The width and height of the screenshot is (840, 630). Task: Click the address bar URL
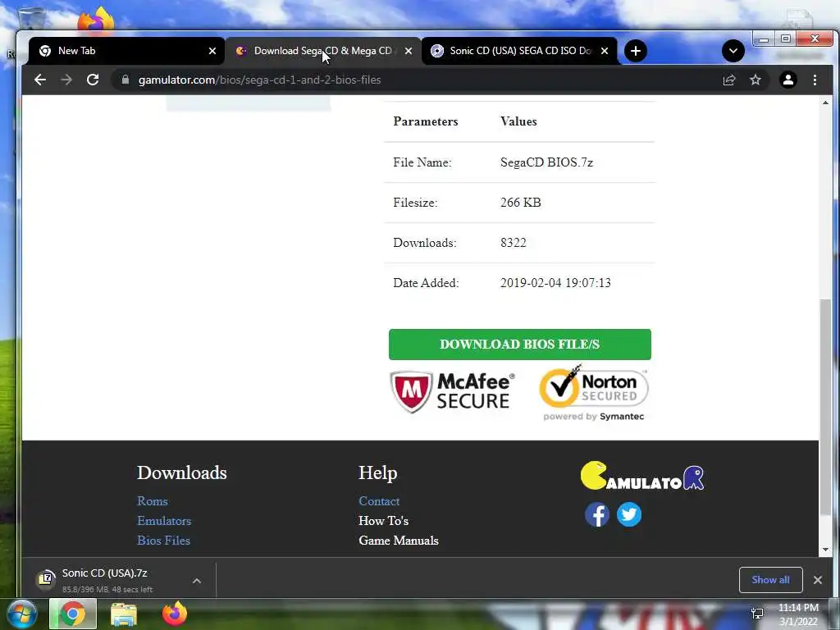point(259,80)
